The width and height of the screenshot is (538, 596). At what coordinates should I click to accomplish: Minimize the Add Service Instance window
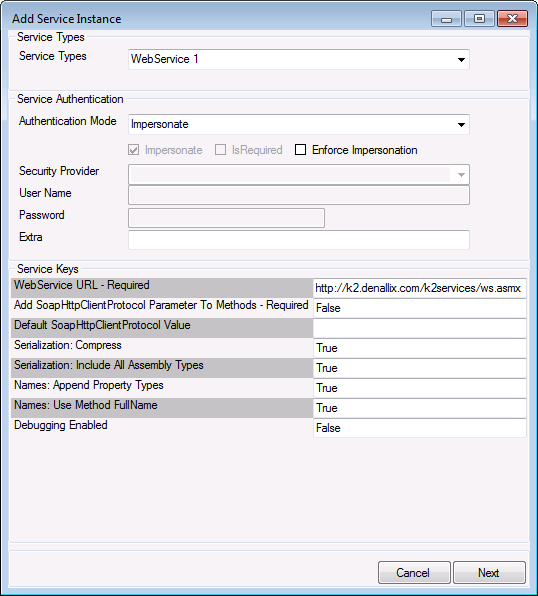446,19
